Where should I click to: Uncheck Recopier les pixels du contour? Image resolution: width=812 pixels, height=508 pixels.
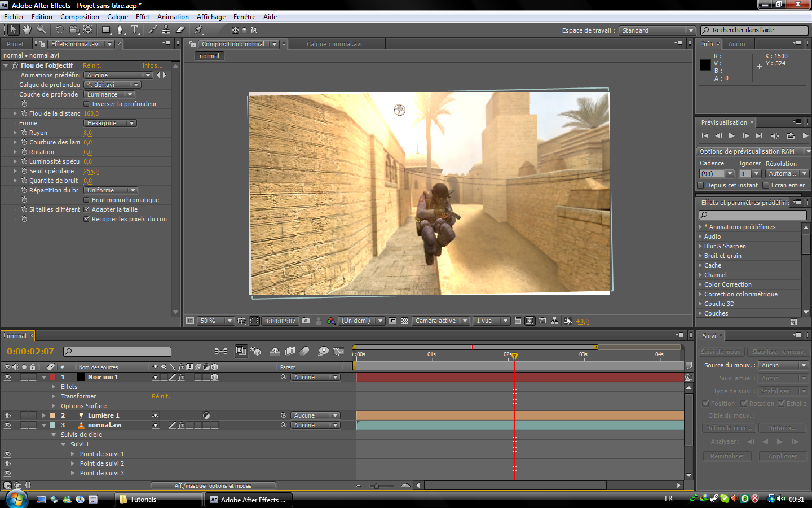(x=86, y=219)
